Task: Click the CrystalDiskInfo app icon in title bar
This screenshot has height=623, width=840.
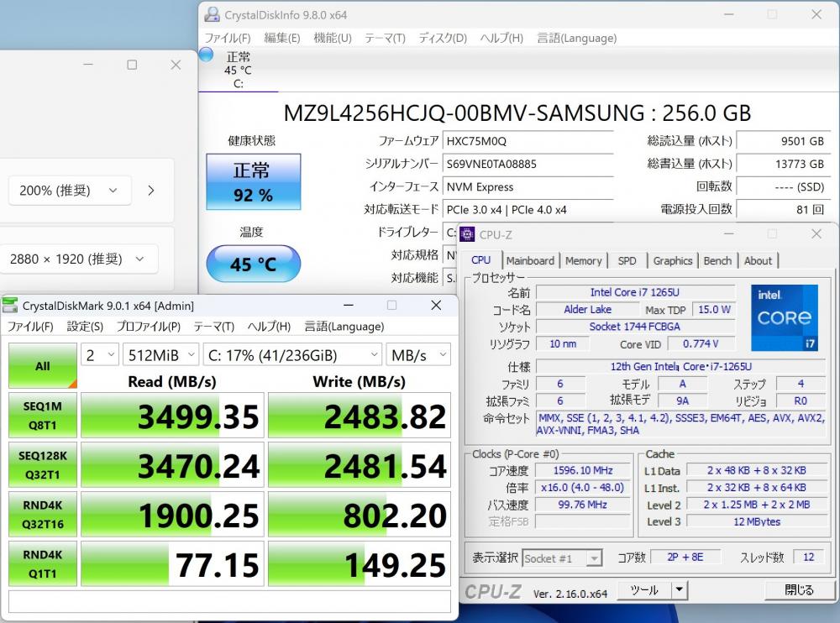Action: [213, 14]
